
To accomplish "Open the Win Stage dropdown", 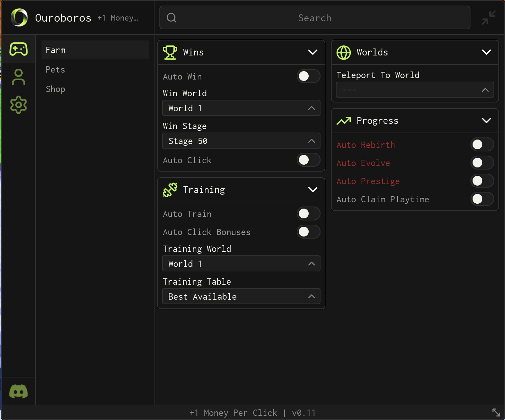I will coord(241,141).
